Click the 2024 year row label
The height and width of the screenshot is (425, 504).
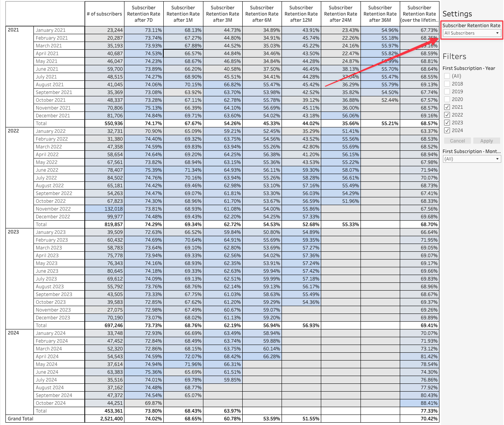click(14, 333)
